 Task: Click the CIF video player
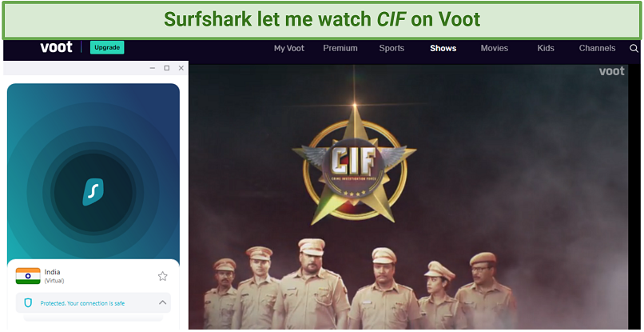point(408,196)
